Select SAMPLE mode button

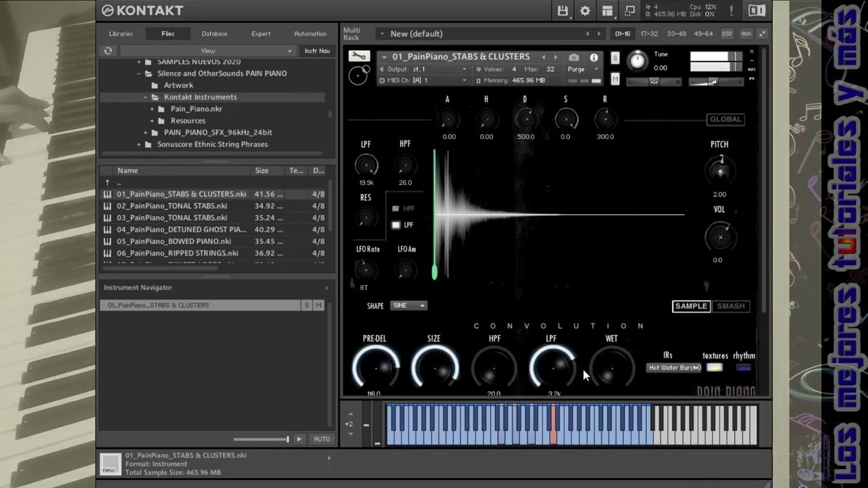[x=691, y=306]
